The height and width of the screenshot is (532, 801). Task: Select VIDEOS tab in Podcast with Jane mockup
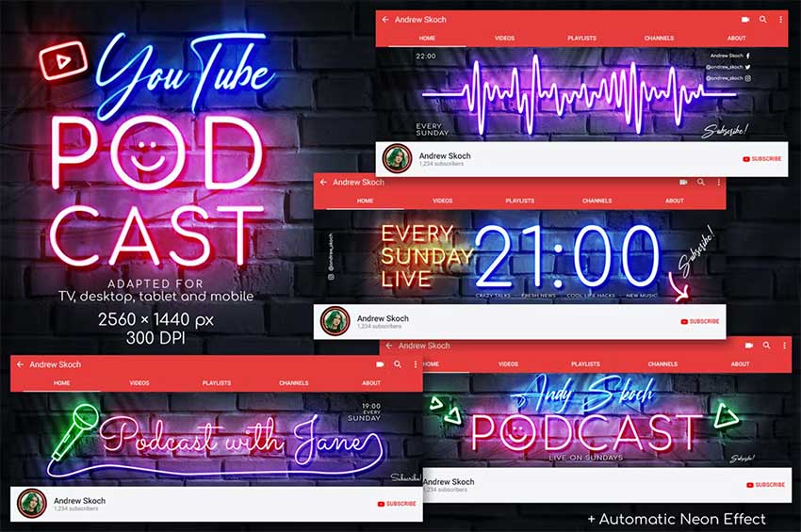[x=139, y=383]
